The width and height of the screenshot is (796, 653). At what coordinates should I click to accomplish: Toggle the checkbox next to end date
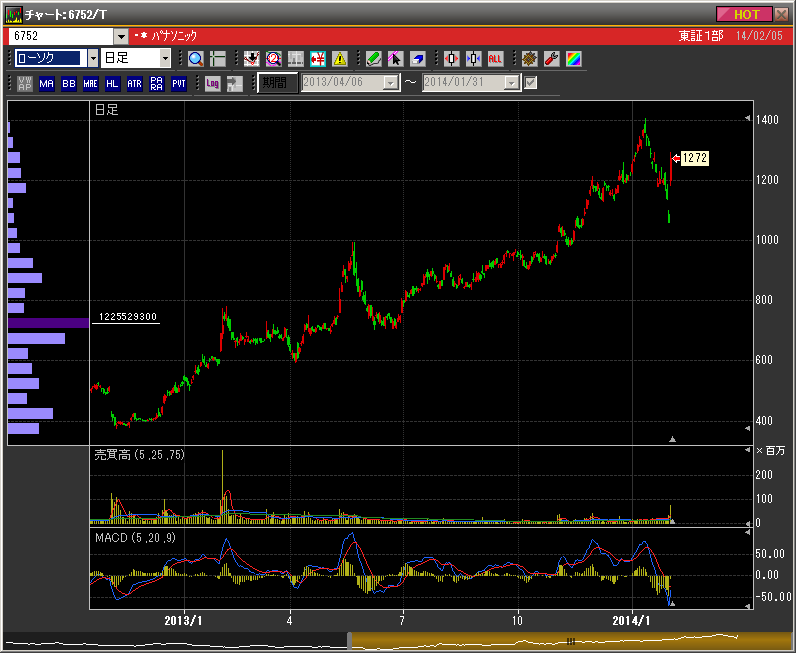tap(531, 83)
